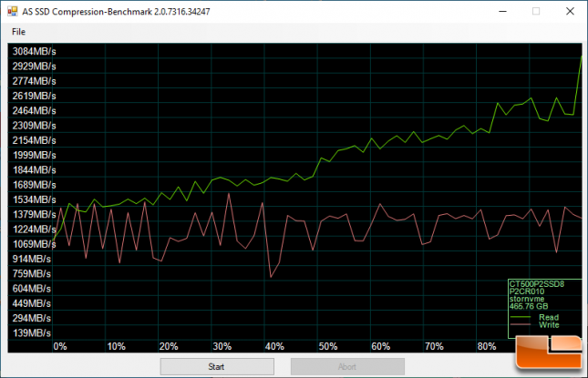This screenshot has height=378, width=588.
Task: Select the 139MB/s axis label
Action: tap(32, 333)
